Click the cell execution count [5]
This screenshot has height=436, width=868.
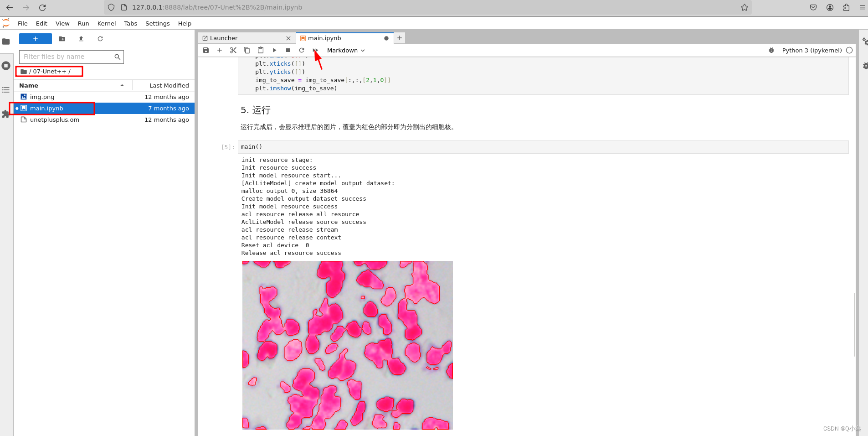228,147
